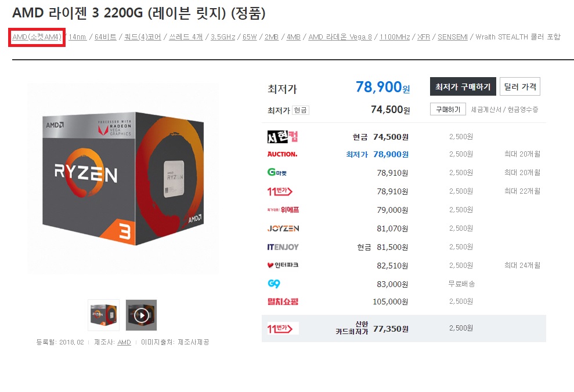The width and height of the screenshot is (574, 392).
Task: Click the cash price 구매하기 button
Action: 447,110
